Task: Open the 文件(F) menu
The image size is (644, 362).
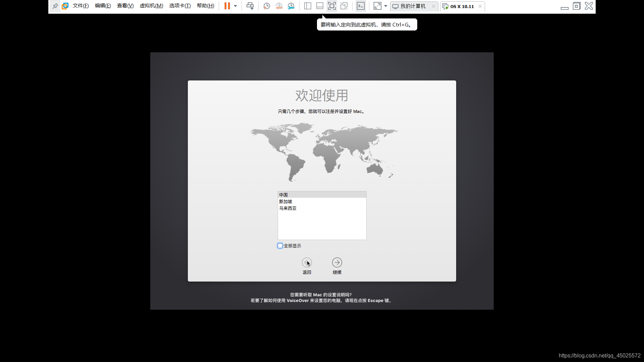Action: tap(80, 6)
